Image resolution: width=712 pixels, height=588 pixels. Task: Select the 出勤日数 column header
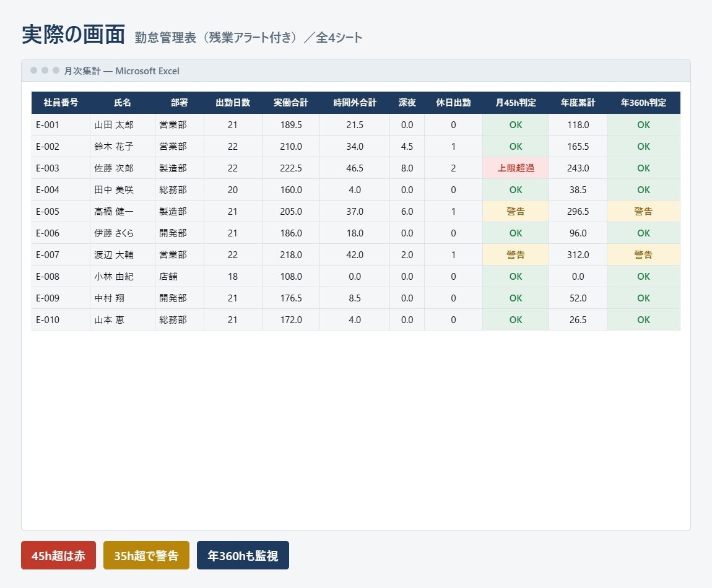233,103
